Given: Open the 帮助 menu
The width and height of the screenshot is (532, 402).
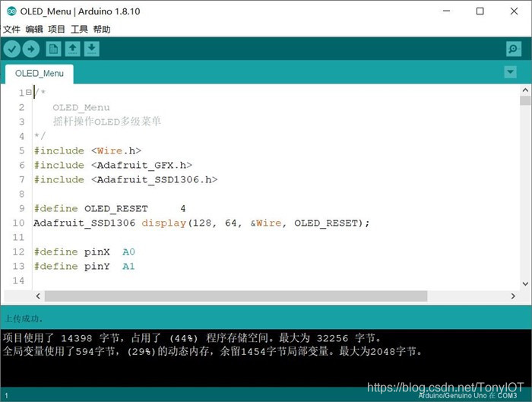Looking at the screenshot, I should [x=102, y=30].
